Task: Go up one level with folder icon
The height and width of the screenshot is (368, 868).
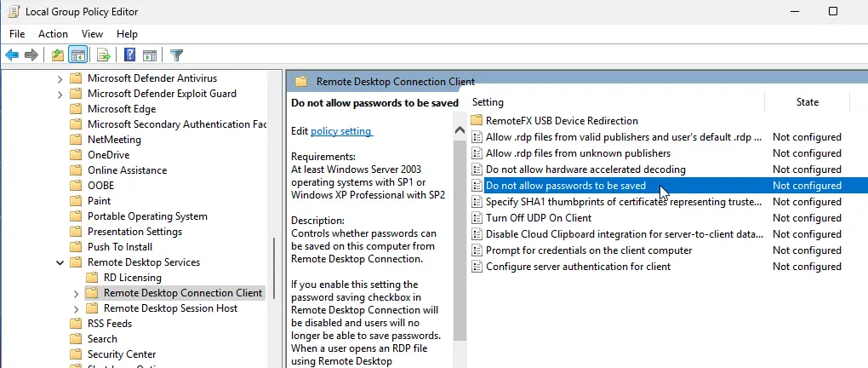Action: 57,55
